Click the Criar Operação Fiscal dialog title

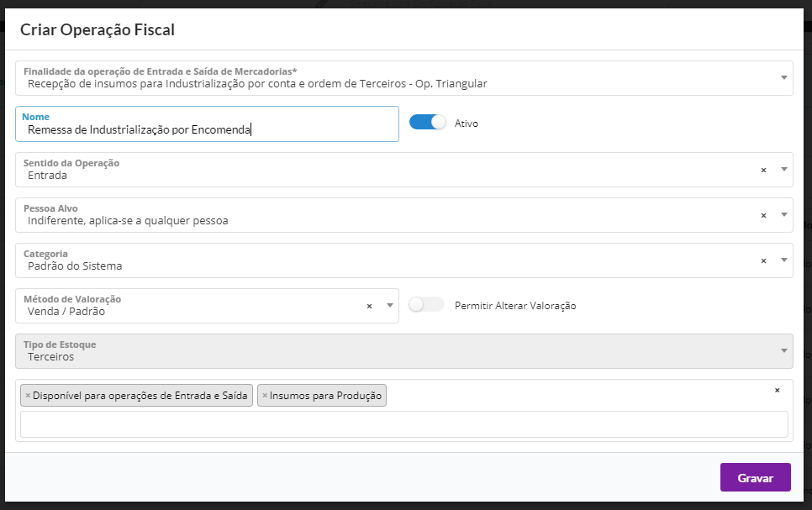[x=97, y=30]
